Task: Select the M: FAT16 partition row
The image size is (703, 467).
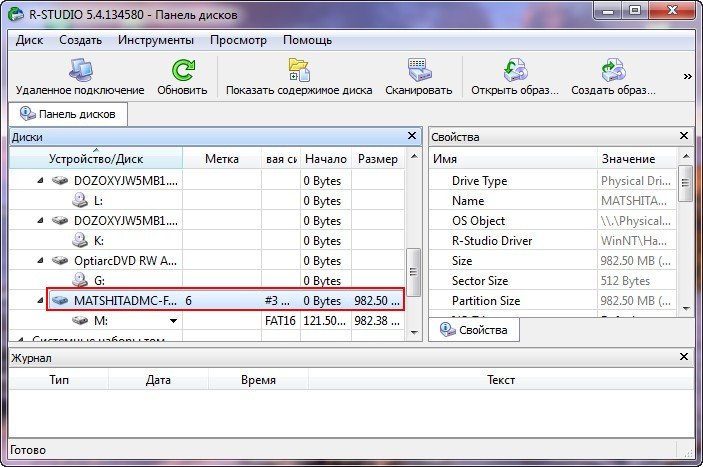Action: coord(207,320)
